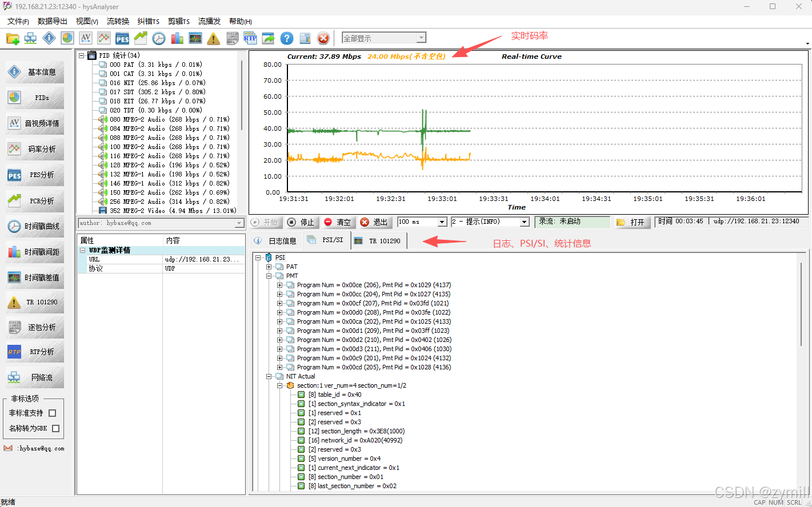Click the PCR green arrow toolbar icon
This screenshot has width=812, height=507.
tap(141, 38)
